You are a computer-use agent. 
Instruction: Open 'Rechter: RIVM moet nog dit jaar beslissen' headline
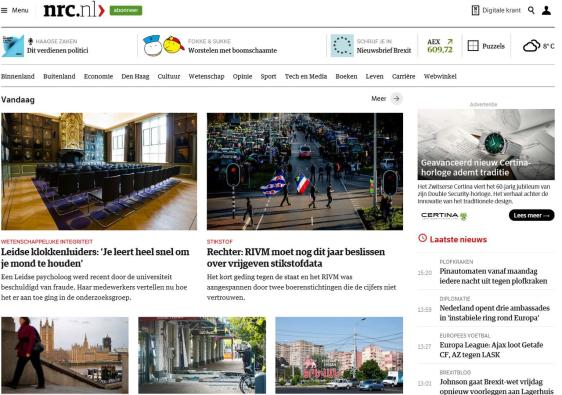pos(296,258)
